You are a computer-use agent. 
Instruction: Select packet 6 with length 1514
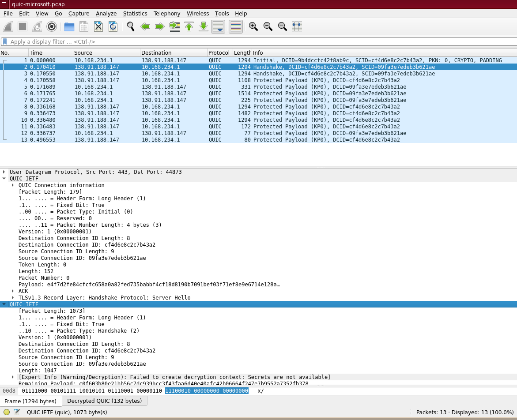point(259,94)
